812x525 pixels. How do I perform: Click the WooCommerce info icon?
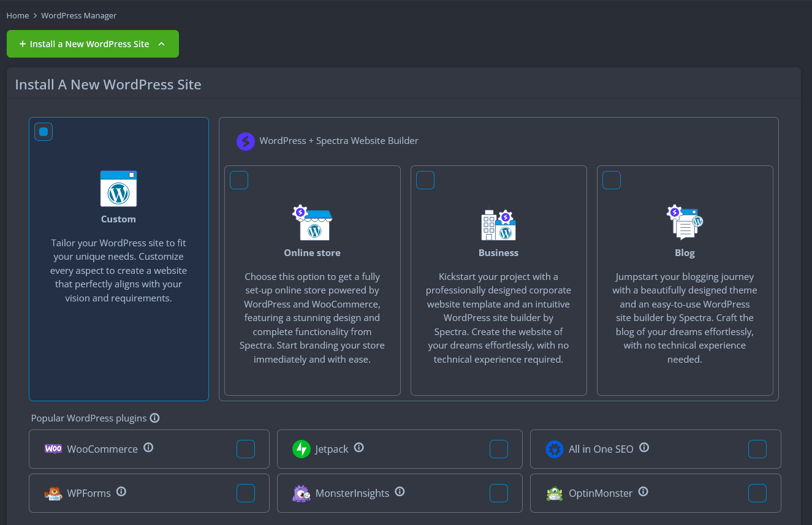[148, 448]
